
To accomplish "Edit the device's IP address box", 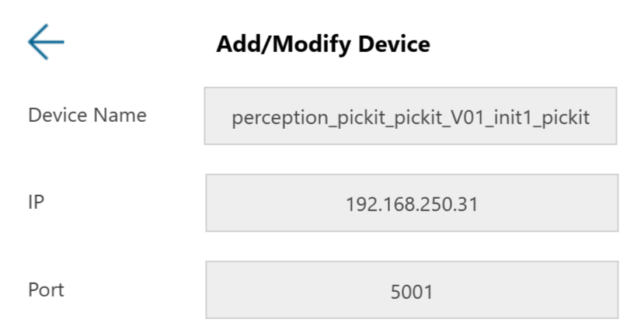I will click(x=412, y=203).
